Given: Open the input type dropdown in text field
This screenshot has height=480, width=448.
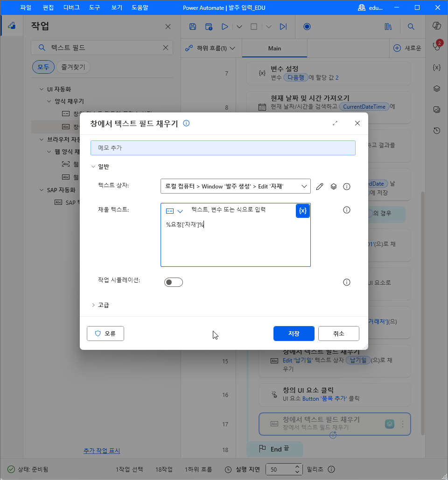Looking at the screenshot, I should point(174,211).
